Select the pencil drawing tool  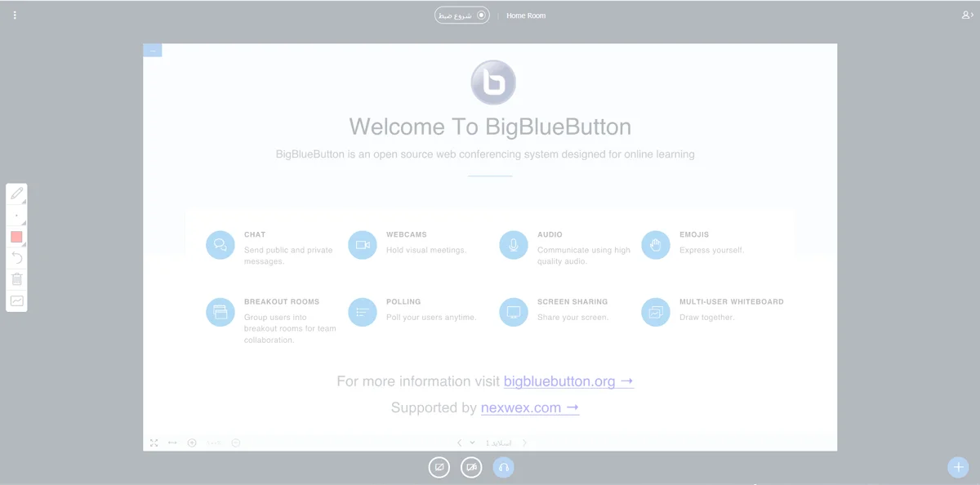click(16, 194)
